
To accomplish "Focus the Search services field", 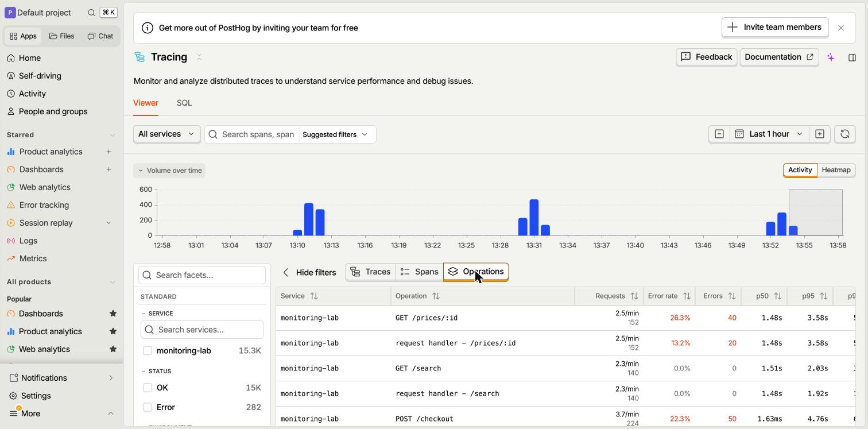I will tap(202, 330).
